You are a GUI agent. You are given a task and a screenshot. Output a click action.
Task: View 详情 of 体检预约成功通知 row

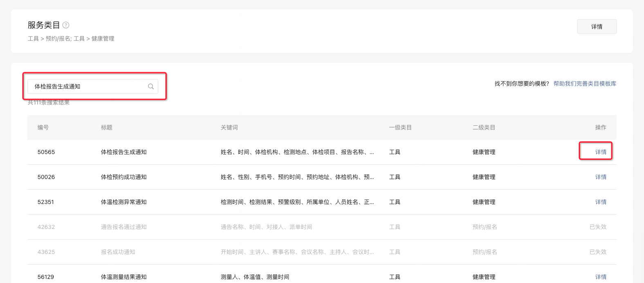[x=601, y=177]
